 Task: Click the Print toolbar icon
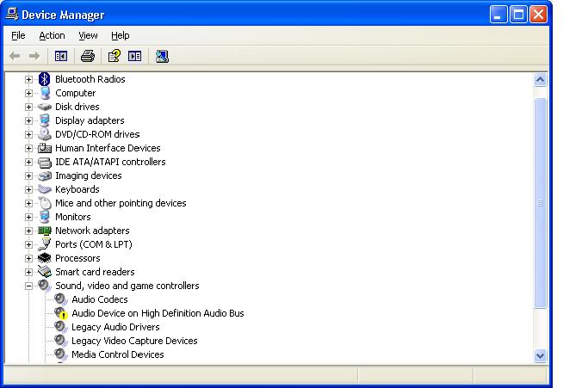(88, 56)
